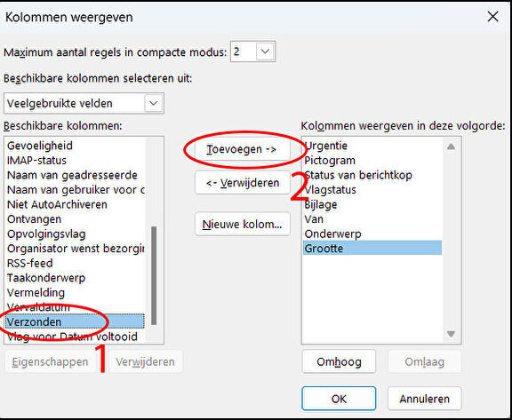The width and height of the screenshot is (512, 420).
Task: Click the up arrow of right scrollbar
Action: click(x=451, y=147)
